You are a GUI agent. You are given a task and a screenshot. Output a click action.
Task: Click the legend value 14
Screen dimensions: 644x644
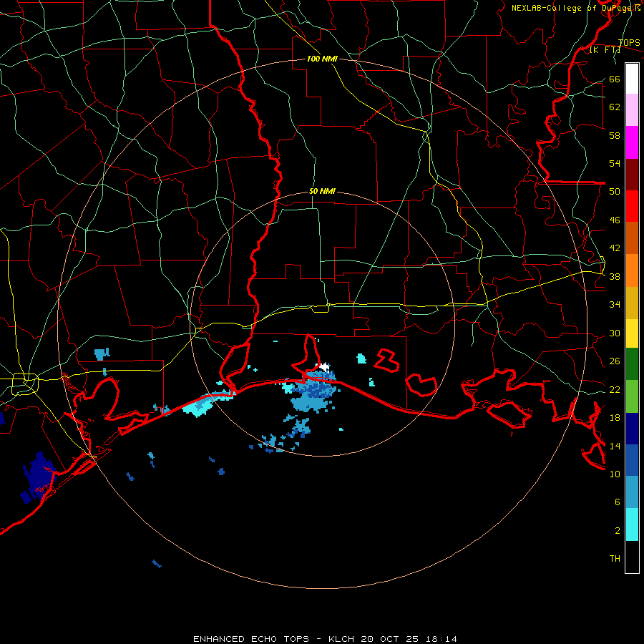(x=615, y=446)
